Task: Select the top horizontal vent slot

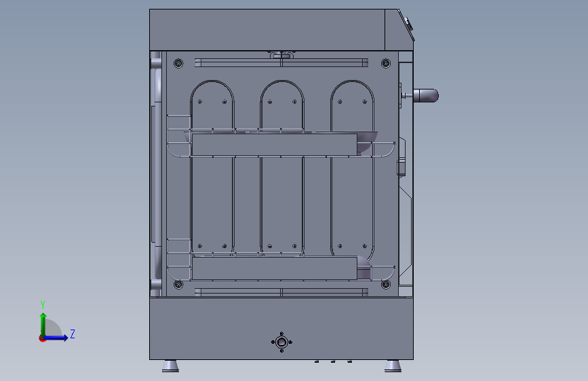Action: (x=281, y=62)
